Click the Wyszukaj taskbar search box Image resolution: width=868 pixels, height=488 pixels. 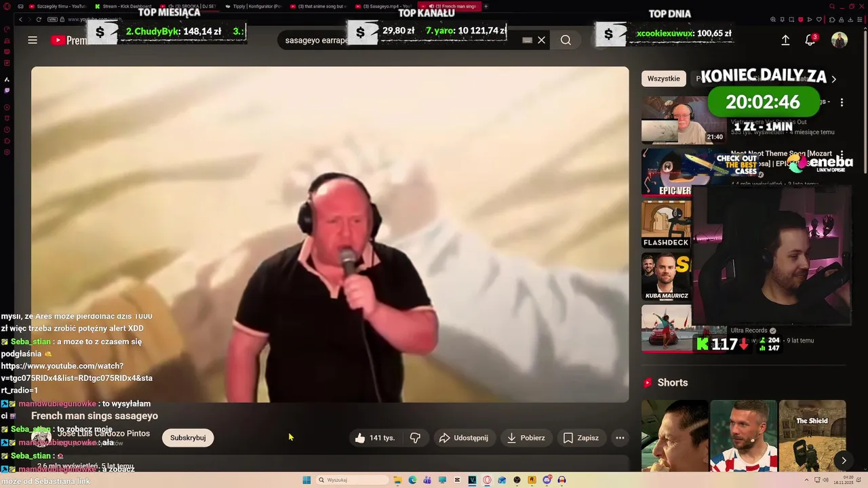click(353, 480)
